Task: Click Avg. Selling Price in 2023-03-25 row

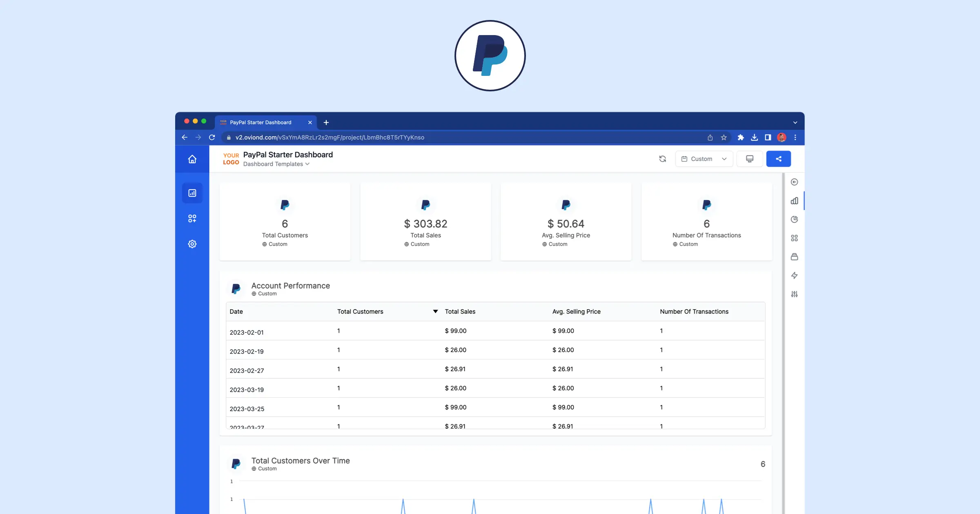Action: click(x=563, y=407)
